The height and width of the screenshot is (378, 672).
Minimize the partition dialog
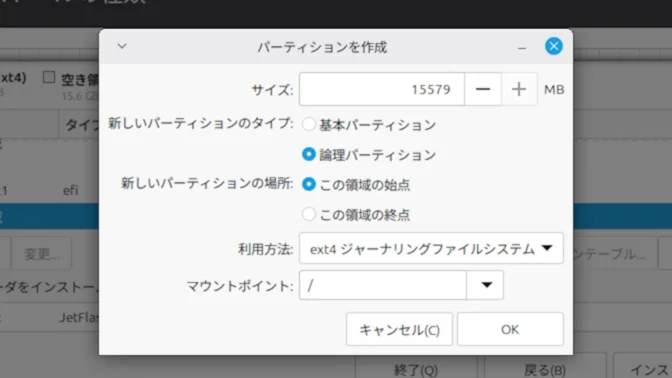pos(522,48)
